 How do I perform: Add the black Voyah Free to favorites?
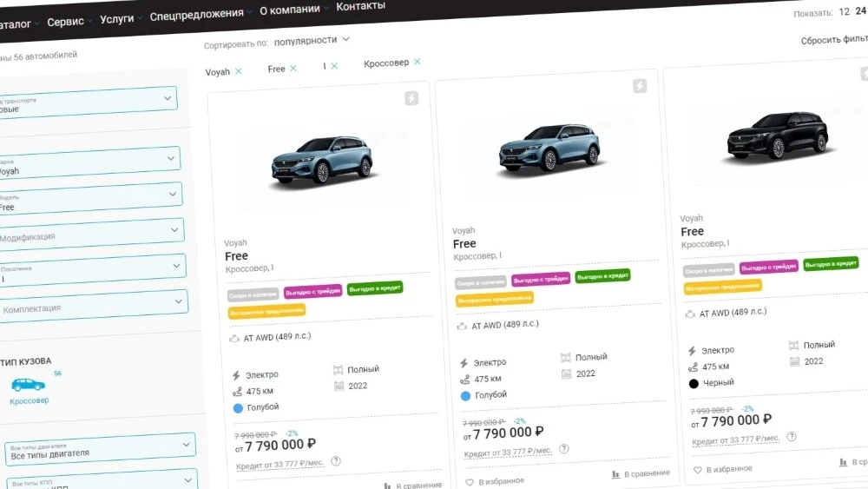[698, 470]
